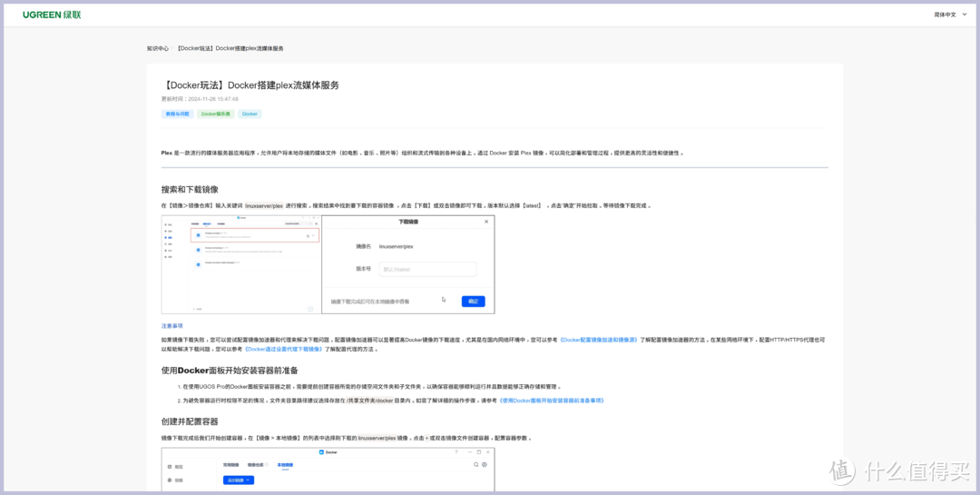The width and height of the screenshot is (980, 495).
Task: Switch to 本地镜像 tab in Docker image
Action: coord(285,465)
